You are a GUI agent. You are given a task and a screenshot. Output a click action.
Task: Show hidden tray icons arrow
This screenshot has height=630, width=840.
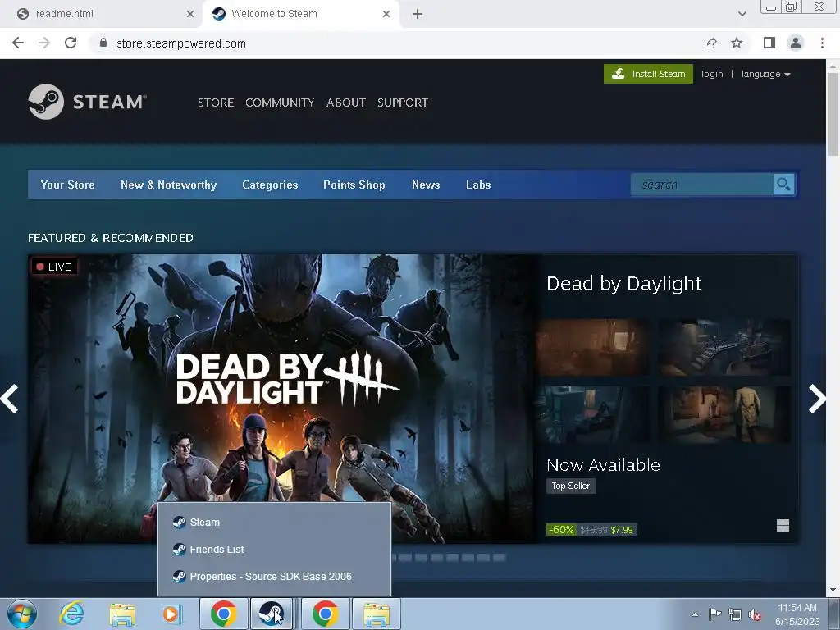[x=695, y=614]
